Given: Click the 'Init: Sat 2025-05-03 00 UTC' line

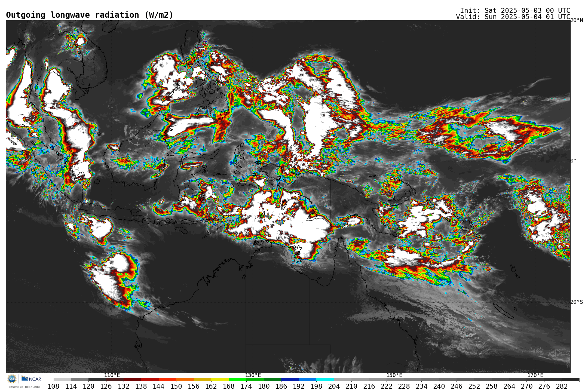Looking at the screenshot, I should [x=515, y=11].
